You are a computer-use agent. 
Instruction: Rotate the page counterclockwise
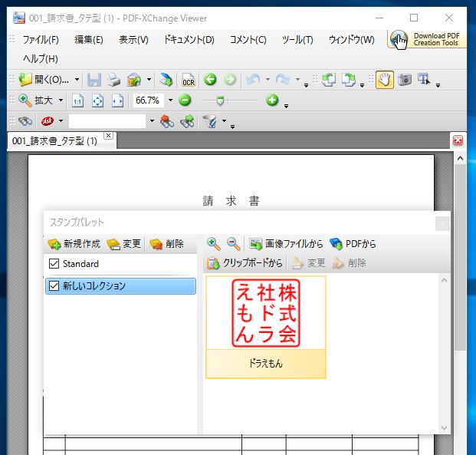pos(329,80)
